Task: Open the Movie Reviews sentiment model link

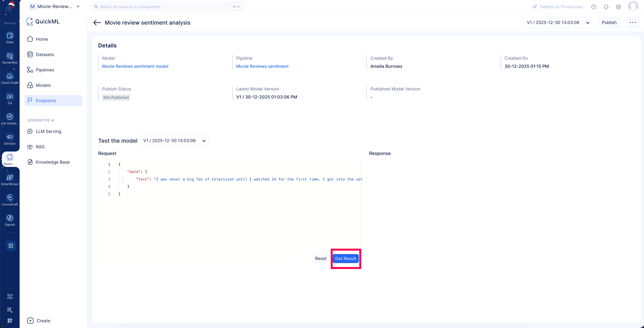Action: point(135,66)
